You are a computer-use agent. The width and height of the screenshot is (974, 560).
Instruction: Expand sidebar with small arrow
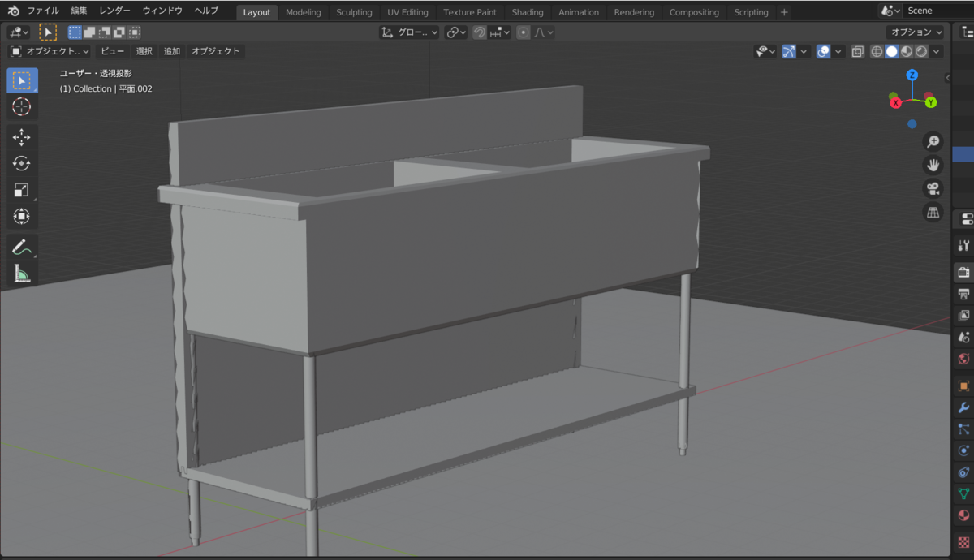point(947,78)
